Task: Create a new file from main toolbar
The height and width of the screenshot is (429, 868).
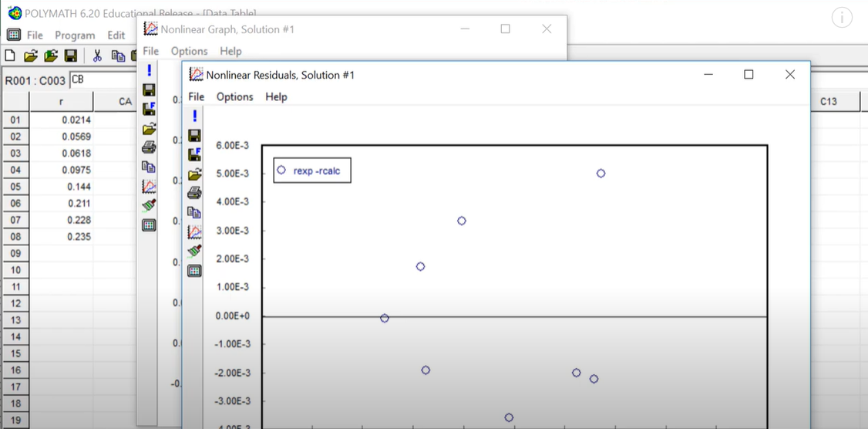Action: tap(10, 56)
